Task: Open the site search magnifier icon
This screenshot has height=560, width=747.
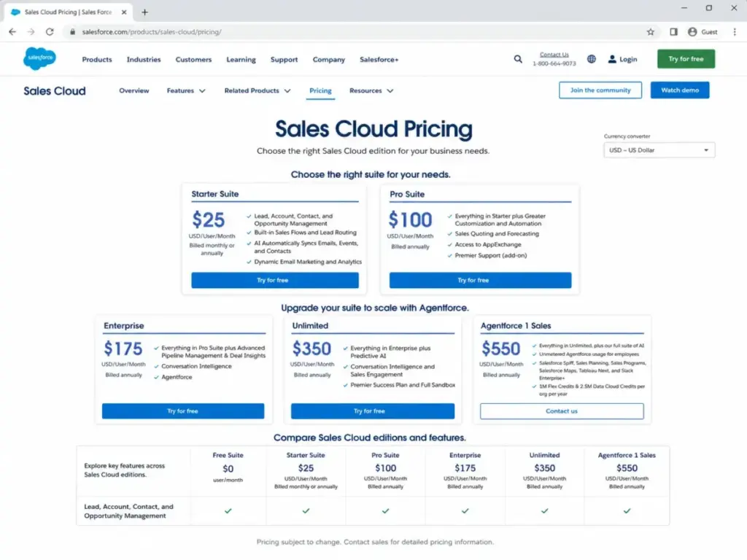Action: 518,59
